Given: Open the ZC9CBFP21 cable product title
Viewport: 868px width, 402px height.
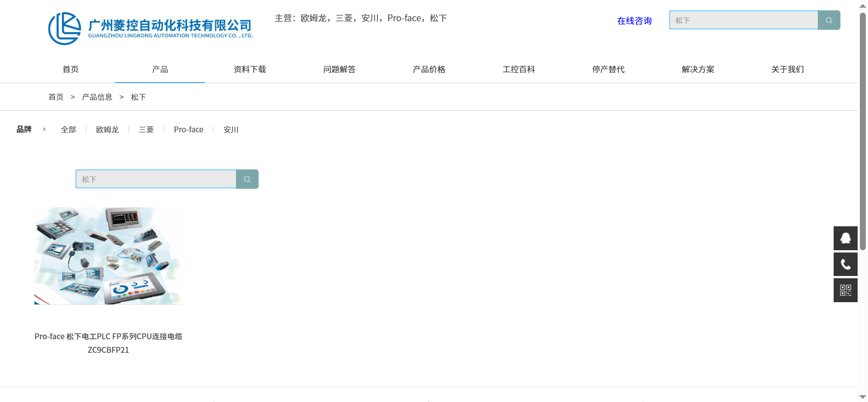Looking at the screenshot, I should [108, 343].
